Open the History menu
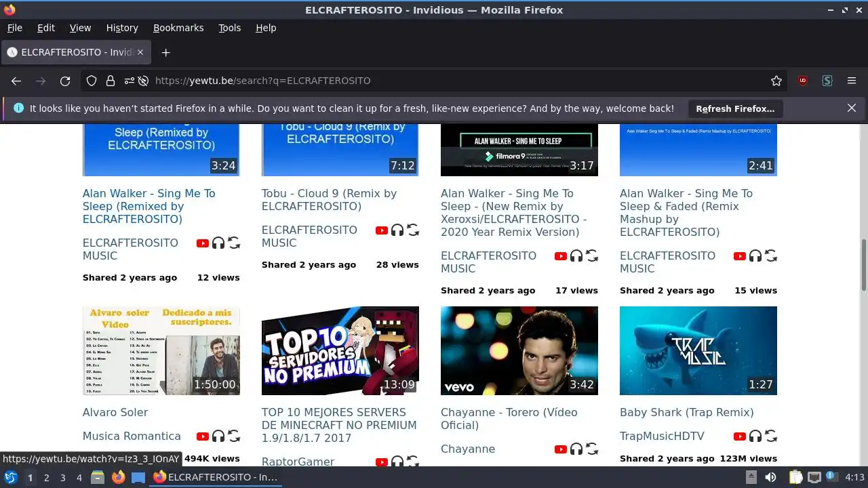Image resolution: width=868 pixels, height=488 pixels. (x=122, y=28)
